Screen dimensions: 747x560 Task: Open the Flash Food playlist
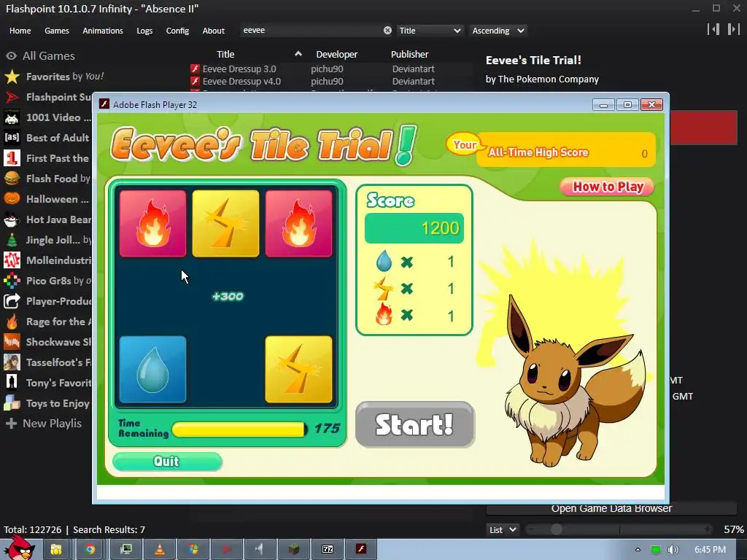pos(47,179)
